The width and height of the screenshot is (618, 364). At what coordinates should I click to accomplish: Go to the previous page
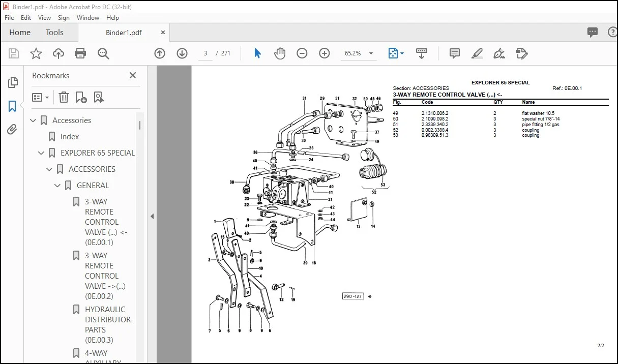(160, 53)
